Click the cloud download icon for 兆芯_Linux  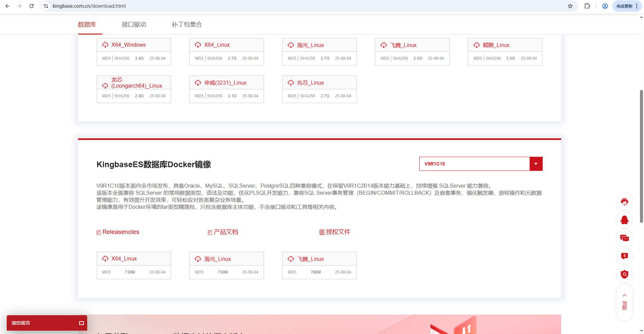pos(291,83)
